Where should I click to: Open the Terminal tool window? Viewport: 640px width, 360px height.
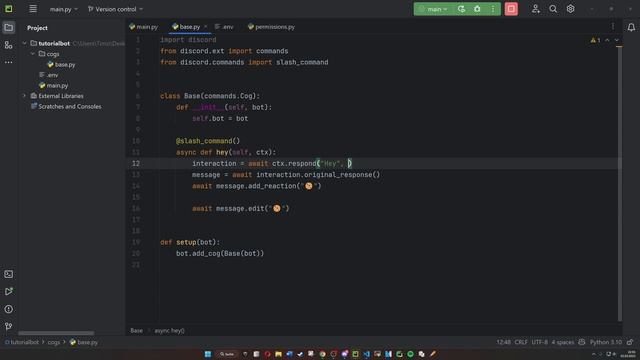pyautogui.click(x=9, y=274)
